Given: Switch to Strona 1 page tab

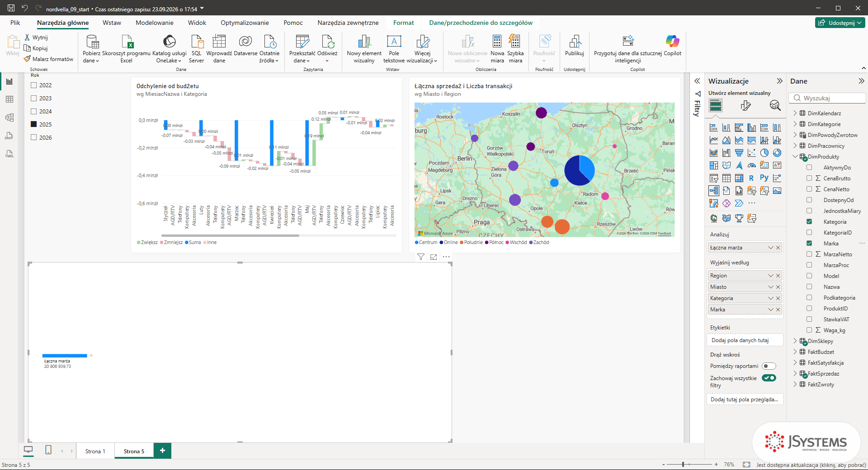Looking at the screenshot, I should pyautogui.click(x=95, y=451).
